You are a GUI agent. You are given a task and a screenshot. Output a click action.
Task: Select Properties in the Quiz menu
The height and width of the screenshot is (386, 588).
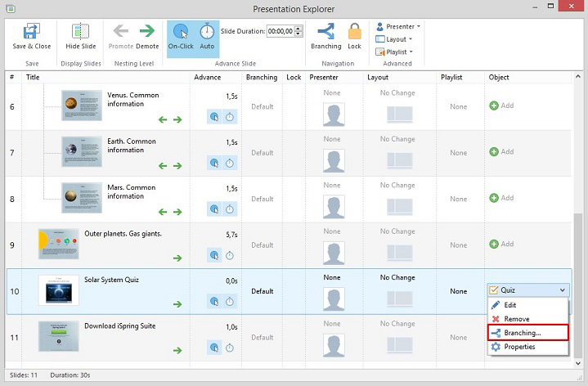[519, 347]
